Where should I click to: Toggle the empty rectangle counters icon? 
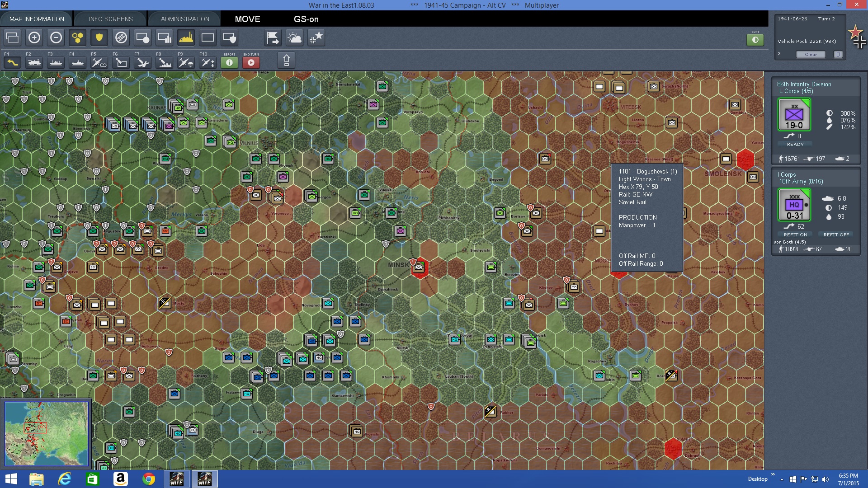click(208, 38)
